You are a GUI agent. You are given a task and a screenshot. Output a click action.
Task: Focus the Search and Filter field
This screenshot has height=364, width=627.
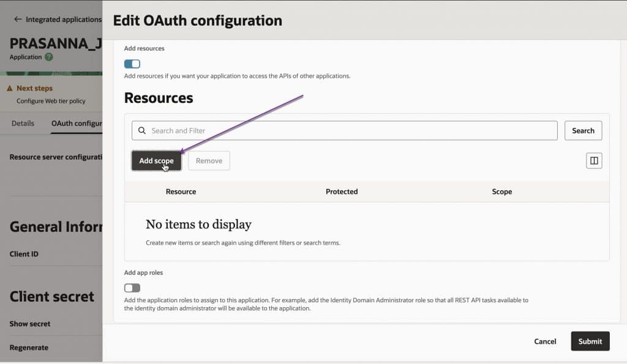[x=349, y=130]
